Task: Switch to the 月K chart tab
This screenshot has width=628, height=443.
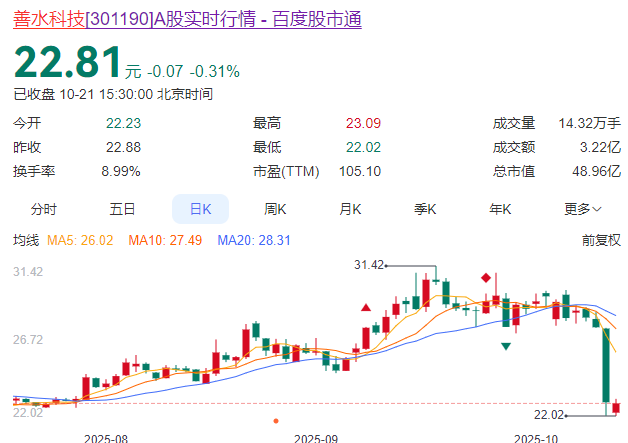Action: [350, 209]
